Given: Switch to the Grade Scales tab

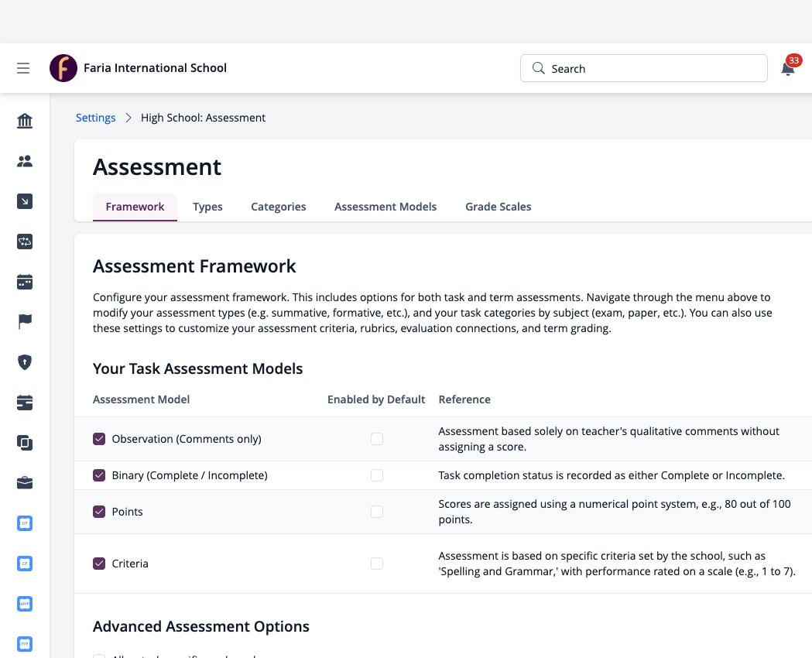Looking at the screenshot, I should pos(499,207).
